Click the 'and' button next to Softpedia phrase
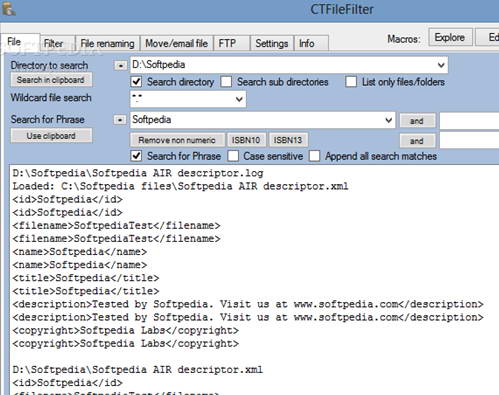Screen dimensions: 499x395 [x=417, y=121]
